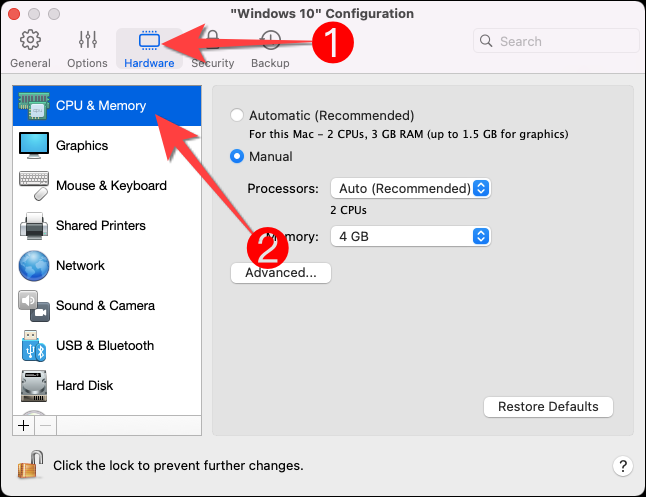Open the Processors dropdown
This screenshot has height=497, width=646.
(410, 188)
